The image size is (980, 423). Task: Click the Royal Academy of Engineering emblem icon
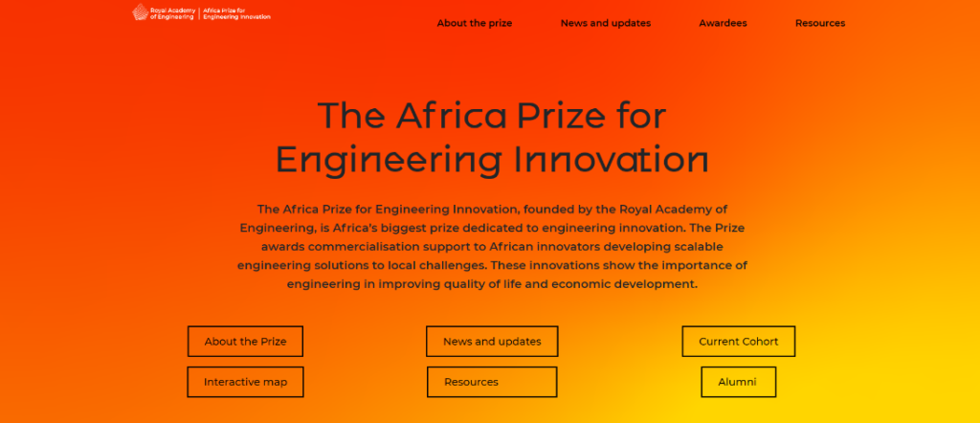[x=141, y=12]
